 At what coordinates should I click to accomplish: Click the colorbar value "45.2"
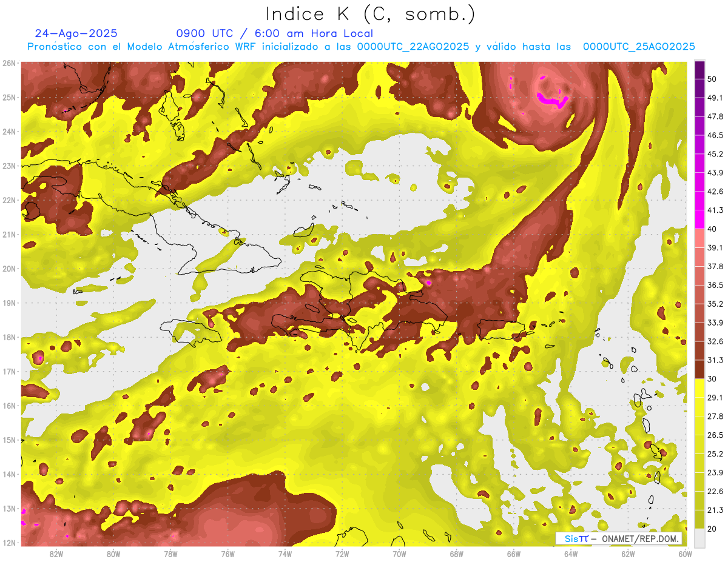[x=715, y=154]
